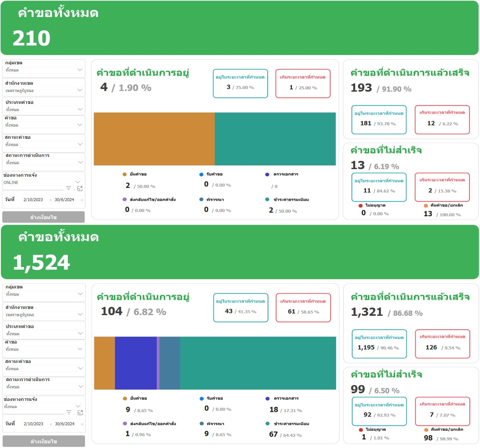480x448 pixels.
Task: Click the orange คืนคำขอ/ยกเลิก legend dot above value 98
Action: 426,430
